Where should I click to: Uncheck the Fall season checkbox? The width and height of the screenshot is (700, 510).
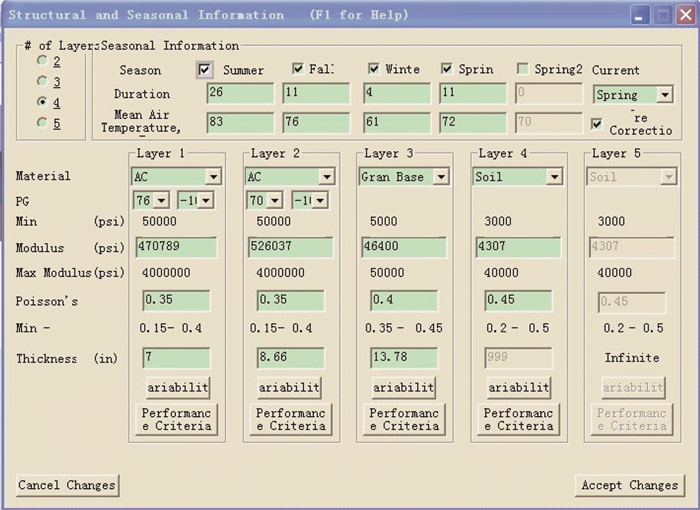[298, 69]
